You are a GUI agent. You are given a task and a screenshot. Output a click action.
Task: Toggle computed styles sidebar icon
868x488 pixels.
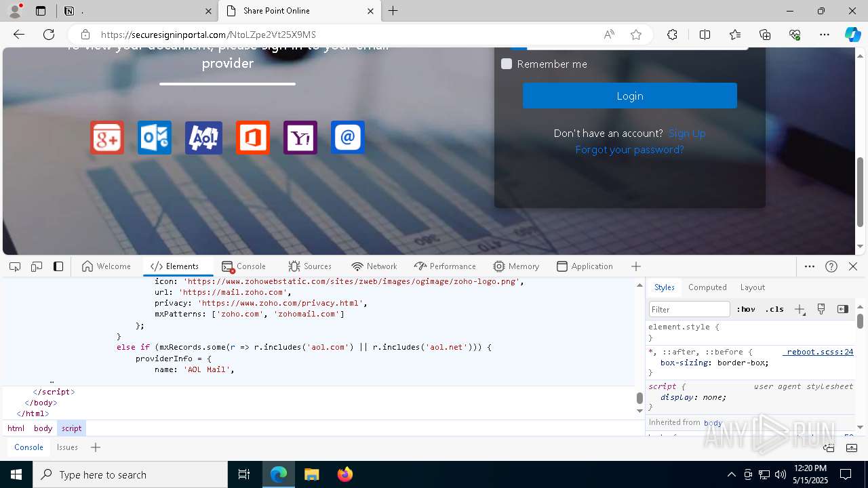[x=843, y=309]
